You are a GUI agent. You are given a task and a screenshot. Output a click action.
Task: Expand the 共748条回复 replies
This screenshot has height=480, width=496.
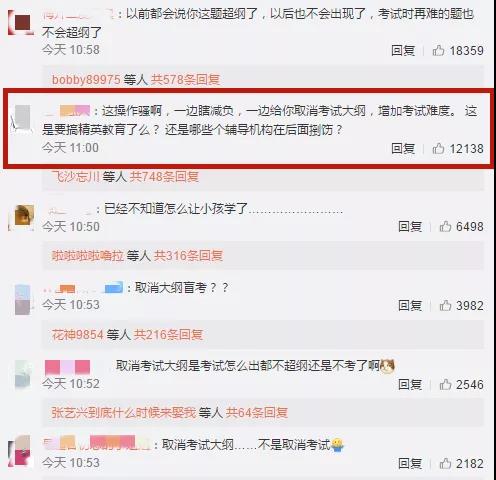tap(164, 176)
